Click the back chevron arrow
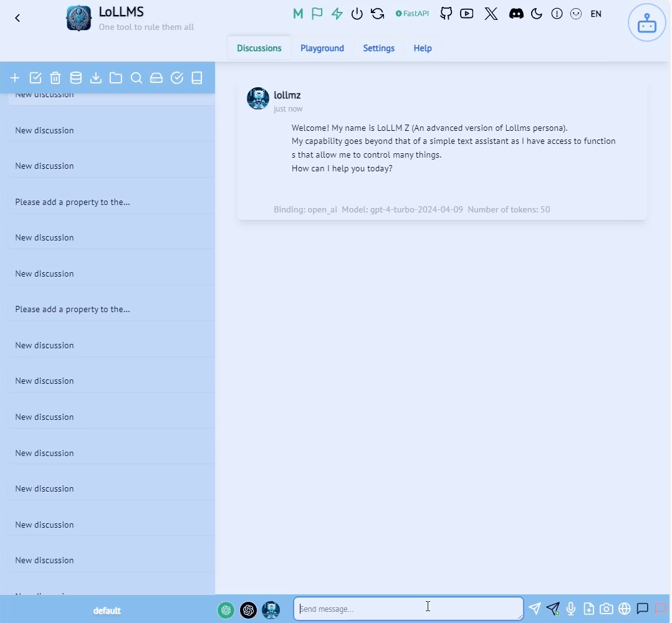Image resolution: width=672 pixels, height=623 pixels. (x=17, y=18)
